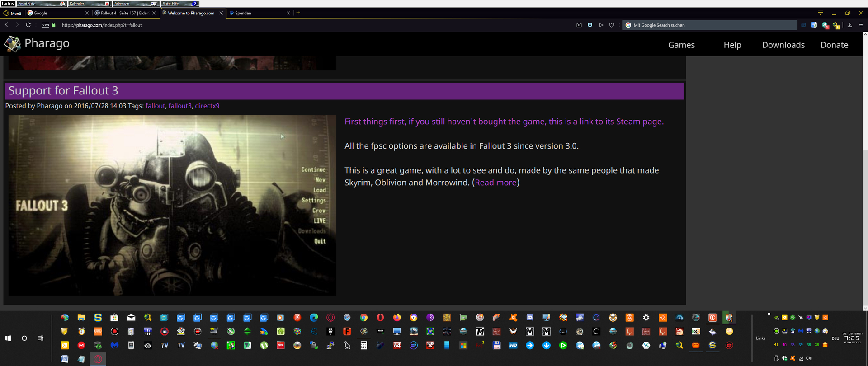Open the Opera Menü dropdown
This screenshot has height=366, width=868.
point(13,13)
